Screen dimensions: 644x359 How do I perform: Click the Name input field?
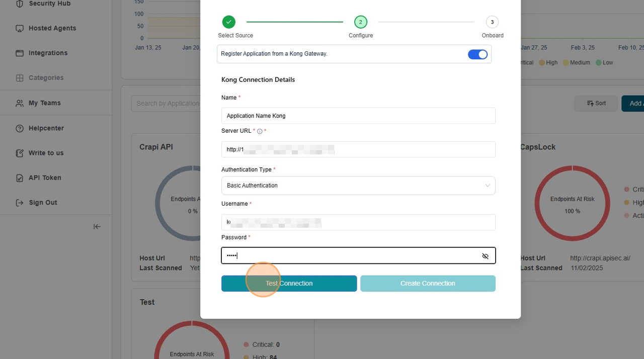tap(358, 116)
